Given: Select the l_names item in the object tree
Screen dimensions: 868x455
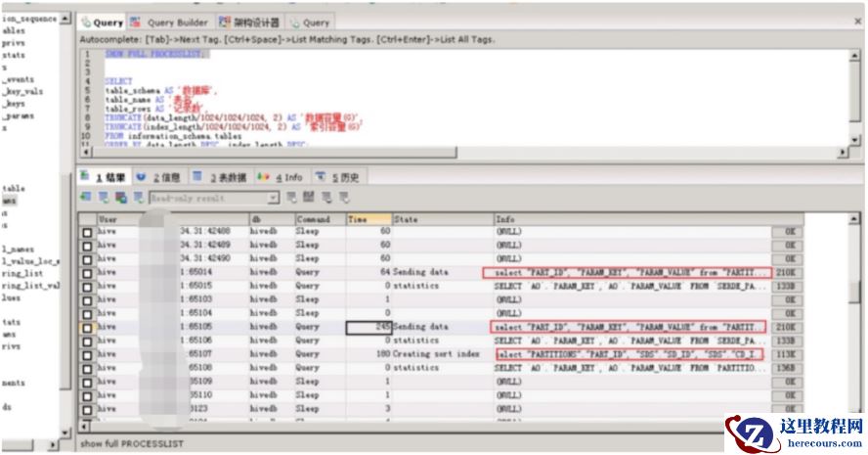Looking at the screenshot, I should 18,250.
